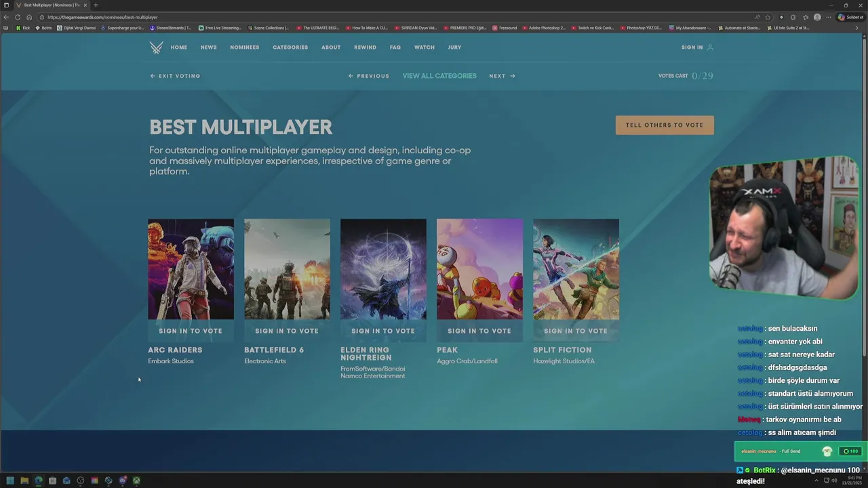Open the Windows Start menu
This screenshot has height=488, width=868.
(10, 481)
